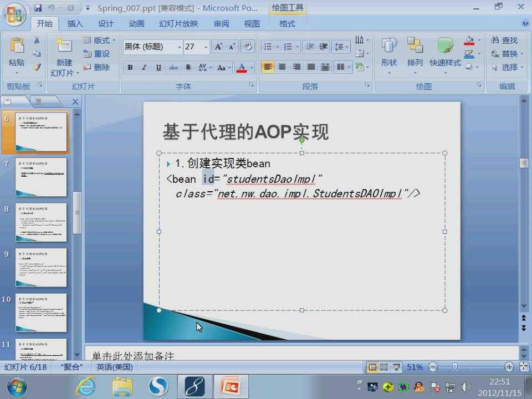The height and width of the screenshot is (399, 532).
Task: Open the 审阅 (Review) tab
Action: (221, 24)
